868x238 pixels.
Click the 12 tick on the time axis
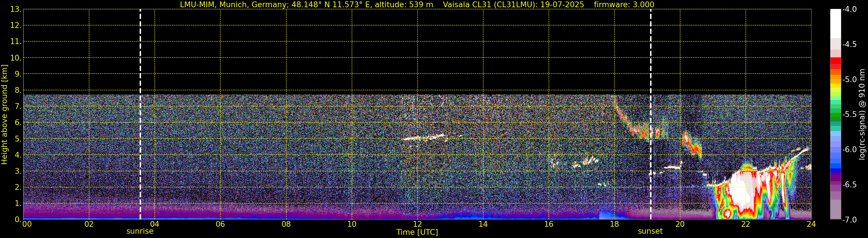point(417,224)
